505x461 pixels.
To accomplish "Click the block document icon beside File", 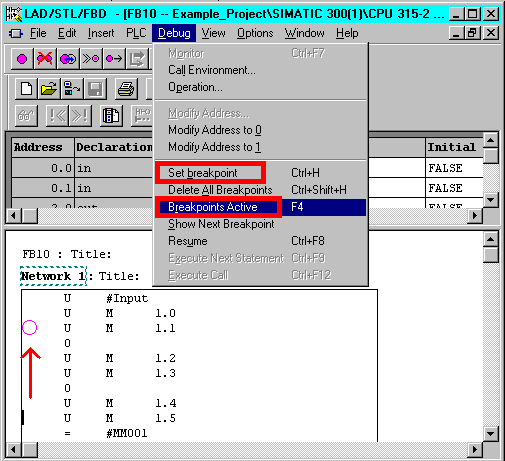I will [15, 33].
